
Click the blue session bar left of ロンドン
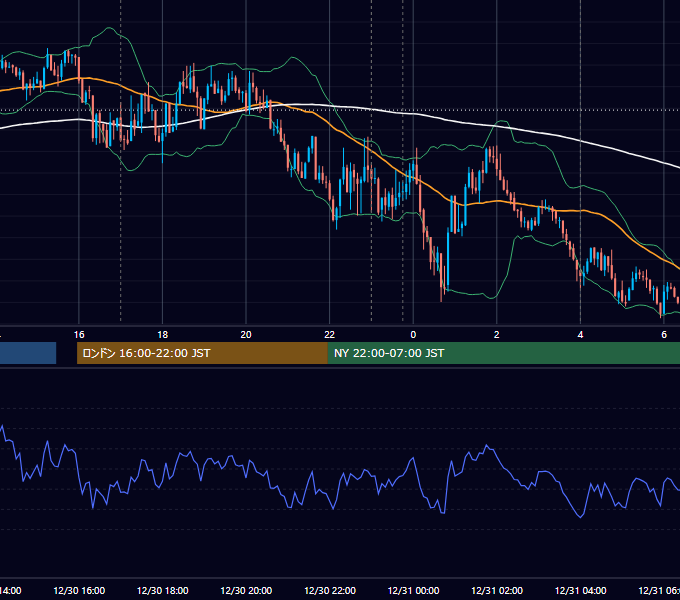coord(28,353)
